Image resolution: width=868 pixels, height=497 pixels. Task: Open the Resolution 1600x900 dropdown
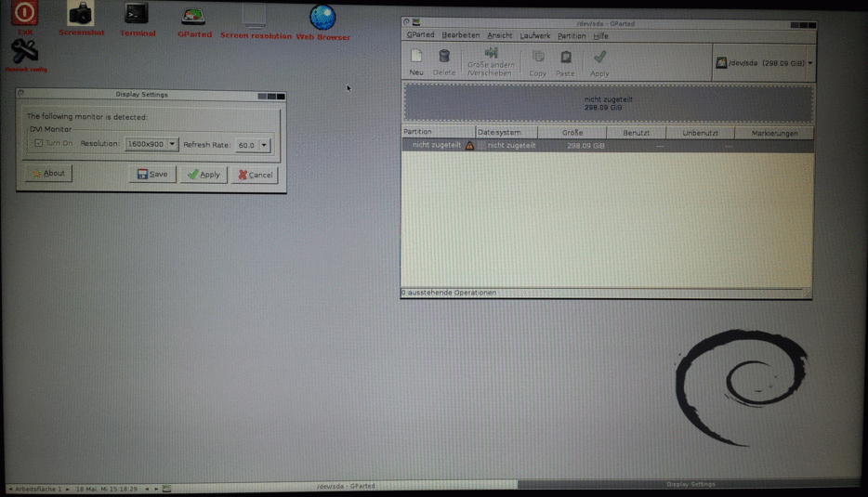(x=151, y=144)
